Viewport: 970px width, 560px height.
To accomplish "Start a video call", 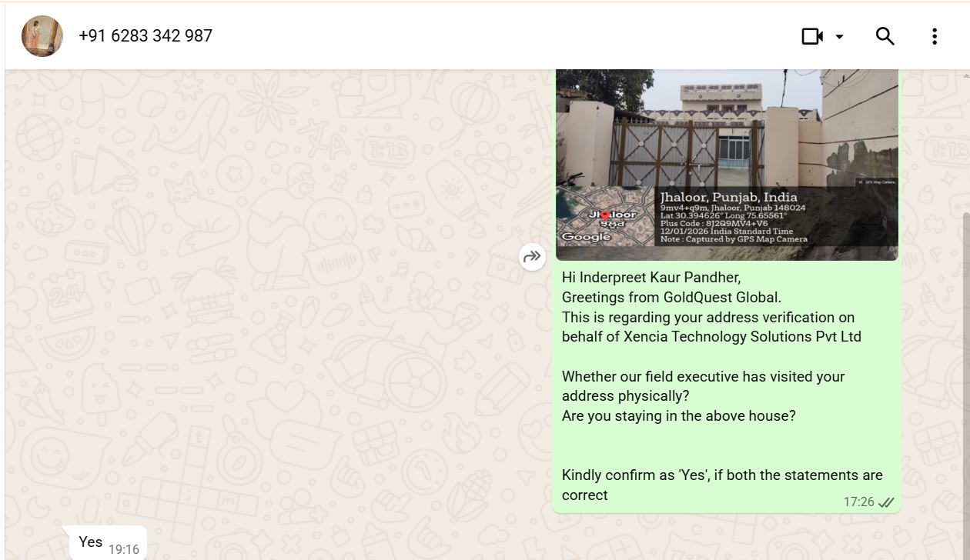I will click(x=812, y=36).
